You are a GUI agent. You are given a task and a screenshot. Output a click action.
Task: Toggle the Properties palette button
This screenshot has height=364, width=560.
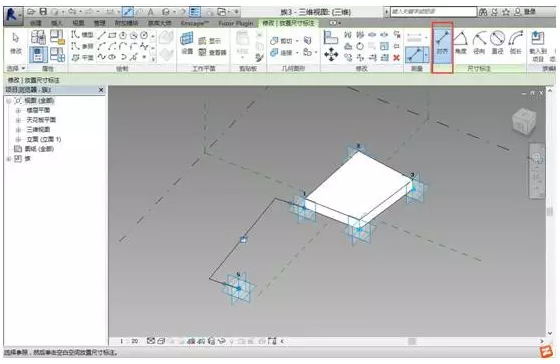[x=38, y=55]
